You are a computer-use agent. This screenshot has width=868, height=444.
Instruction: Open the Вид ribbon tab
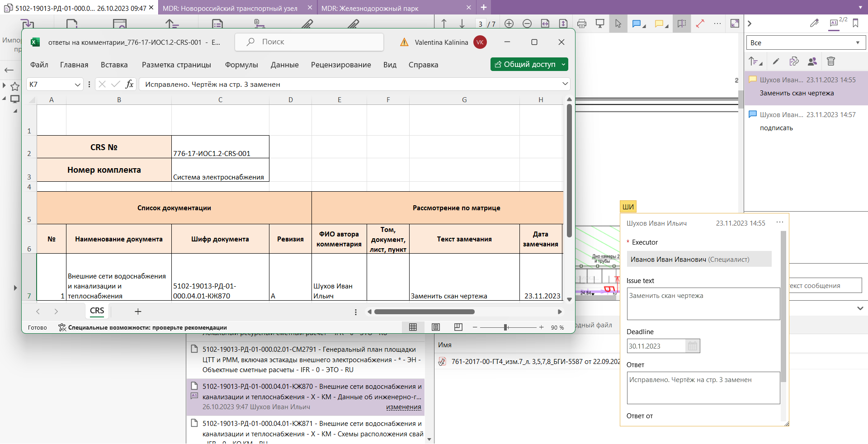click(x=390, y=65)
